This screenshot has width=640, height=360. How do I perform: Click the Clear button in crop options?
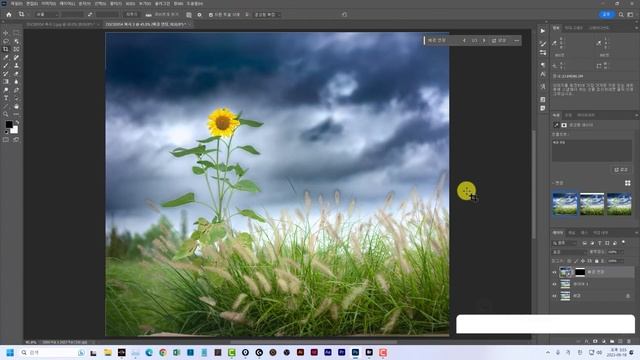point(131,15)
